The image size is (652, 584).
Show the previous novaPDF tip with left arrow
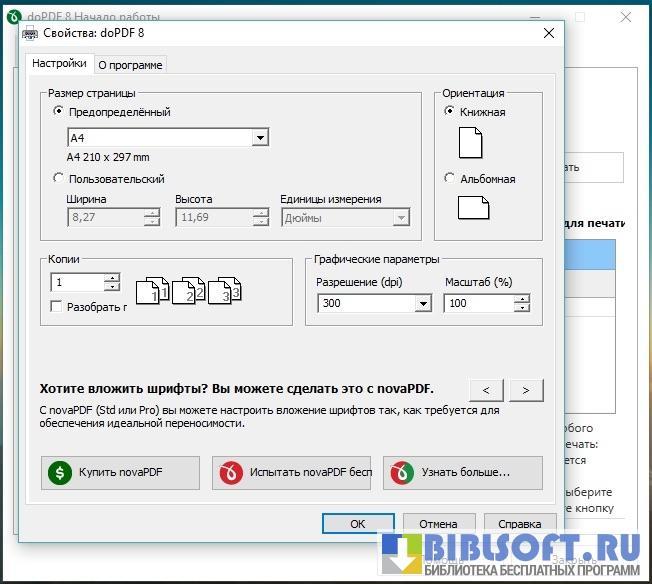(x=485, y=390)
